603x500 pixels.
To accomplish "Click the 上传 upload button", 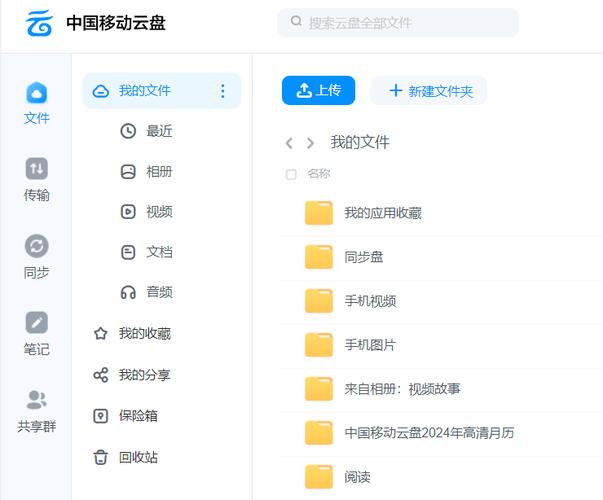I will [x=319, y=91].
